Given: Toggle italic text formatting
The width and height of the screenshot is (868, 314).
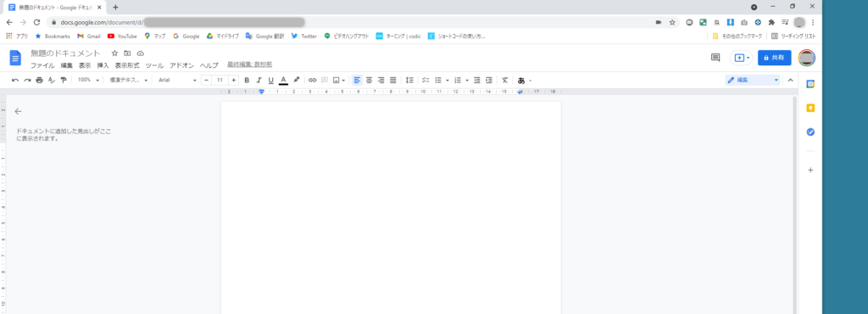Looking at the screenshot, I should pyautogui.click(x=259, y=81).
